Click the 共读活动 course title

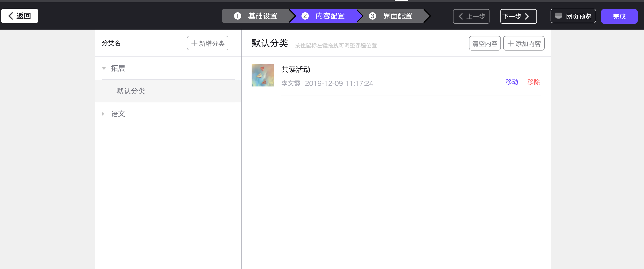[296, 69]
